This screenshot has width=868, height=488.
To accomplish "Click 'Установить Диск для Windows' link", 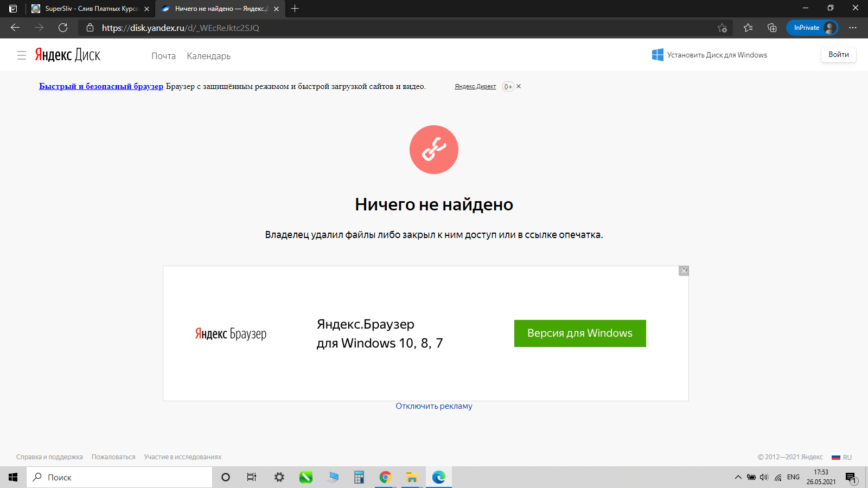I will tap(710, 55).
